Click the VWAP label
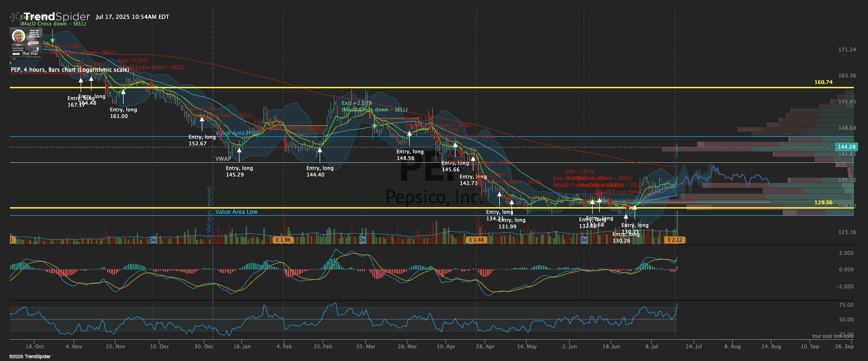Image resolution: width=868 pixels, height=361 pixels. click(223, 159)
